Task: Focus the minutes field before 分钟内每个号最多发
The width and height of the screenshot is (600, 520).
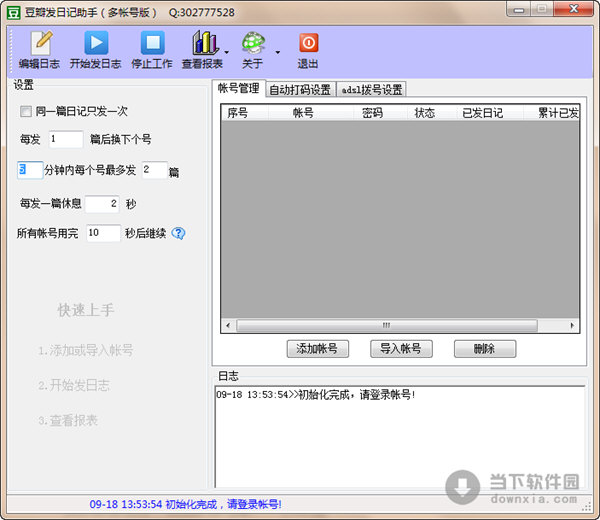Action: pos(30,170)
